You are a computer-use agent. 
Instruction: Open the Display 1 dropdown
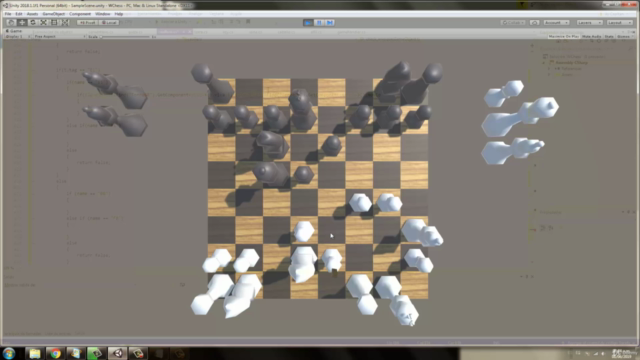pos(18,37)
